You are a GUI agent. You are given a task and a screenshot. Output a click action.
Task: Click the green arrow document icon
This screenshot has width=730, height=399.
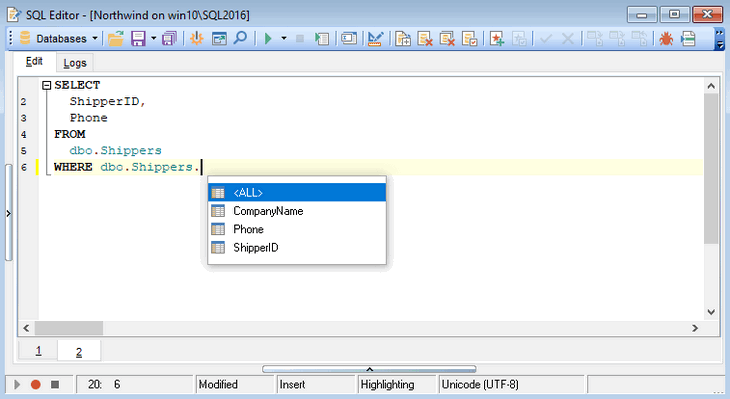[688, 38]
